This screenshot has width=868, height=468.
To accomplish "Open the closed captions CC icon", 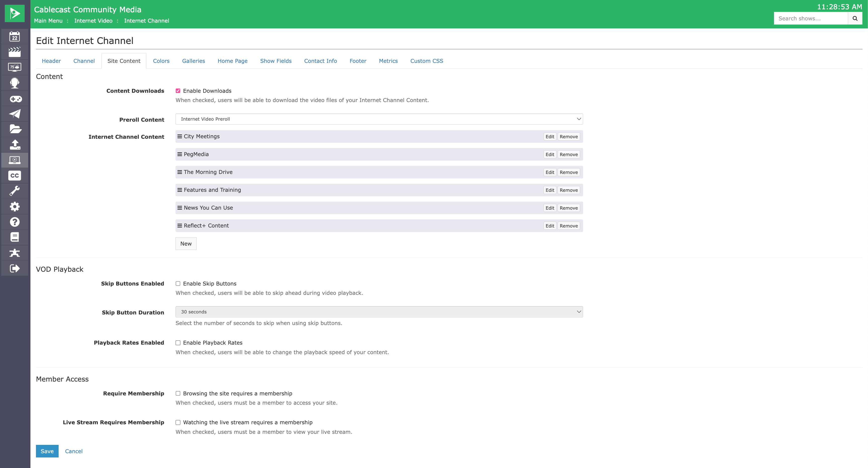I will (15, 175).
